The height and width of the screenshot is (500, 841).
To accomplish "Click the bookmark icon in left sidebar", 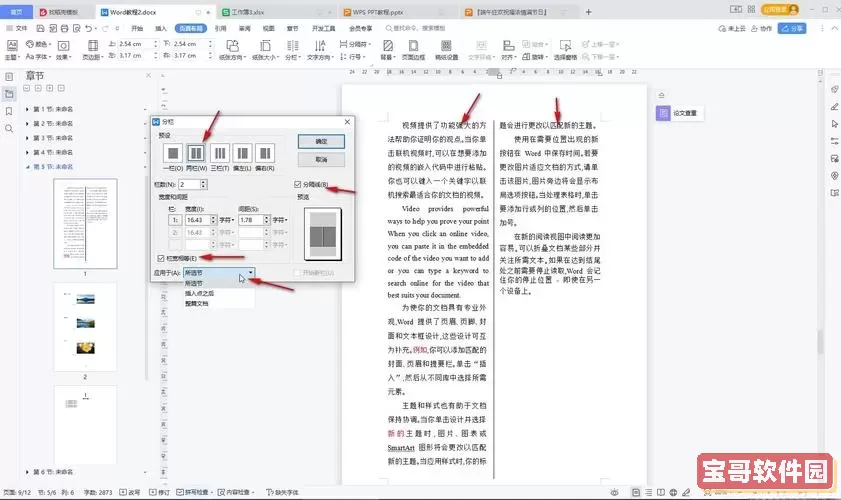I will point(9,111).
